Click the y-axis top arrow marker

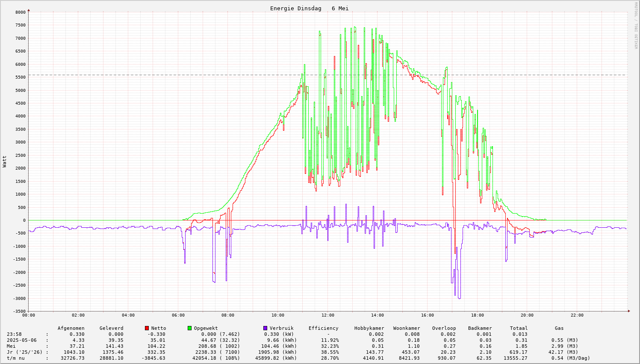(29, 10)
